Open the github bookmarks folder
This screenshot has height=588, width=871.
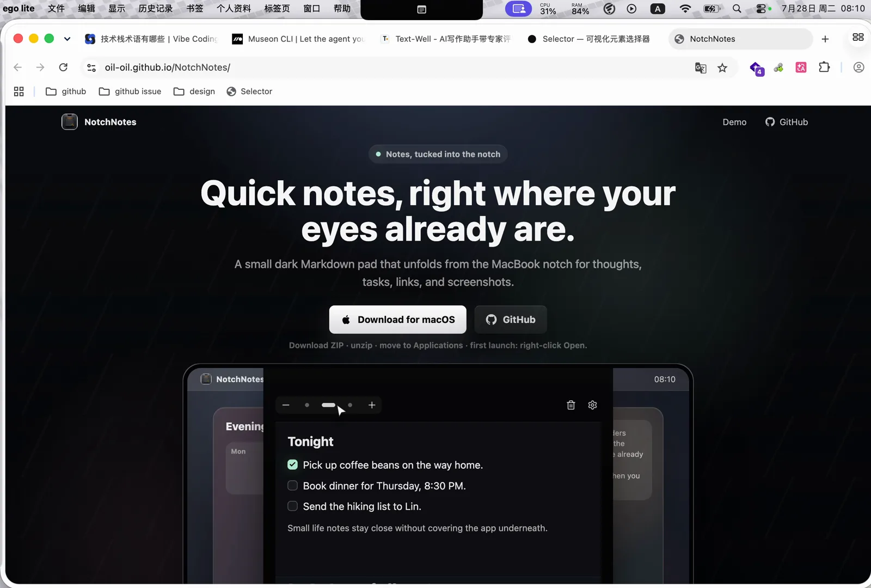66,91
